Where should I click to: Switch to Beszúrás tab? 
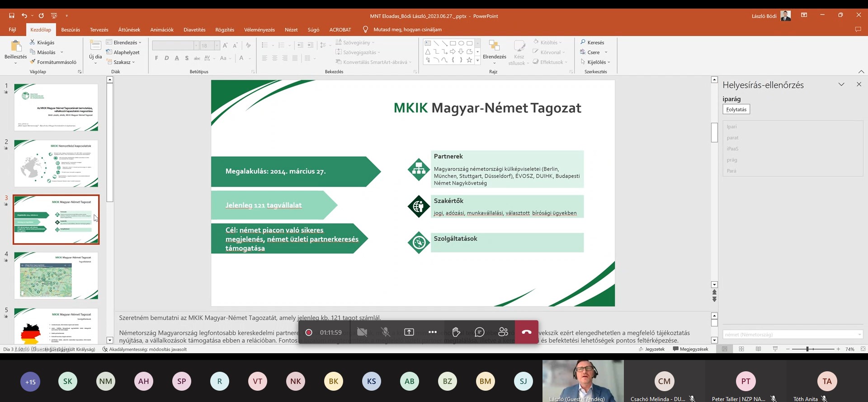71,30
